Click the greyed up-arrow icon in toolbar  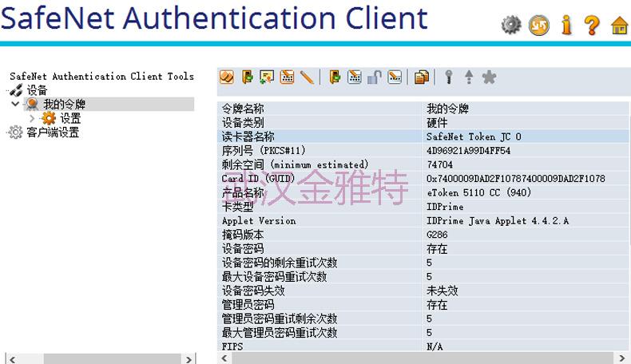(x=469, y=77)
